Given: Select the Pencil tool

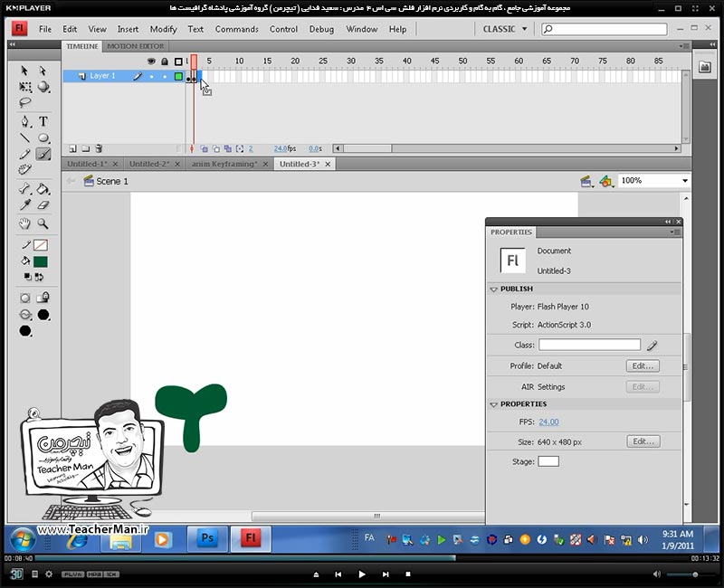Looking at the screenshot, I should pyautogui.click(x=25, y=154).
